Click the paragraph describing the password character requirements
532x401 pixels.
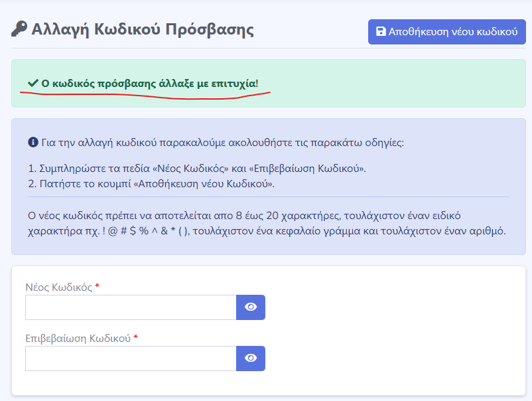(267, 224)
